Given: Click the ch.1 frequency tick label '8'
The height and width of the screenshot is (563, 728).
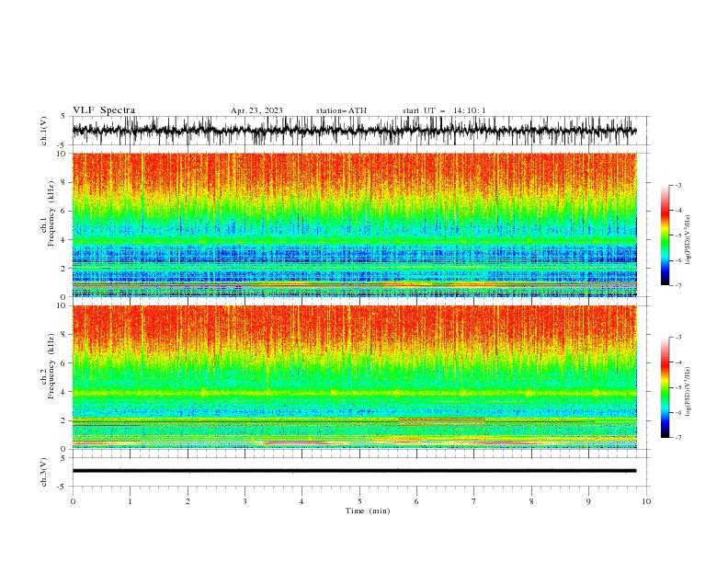Looking at the screenshot, I should point(63,182).
